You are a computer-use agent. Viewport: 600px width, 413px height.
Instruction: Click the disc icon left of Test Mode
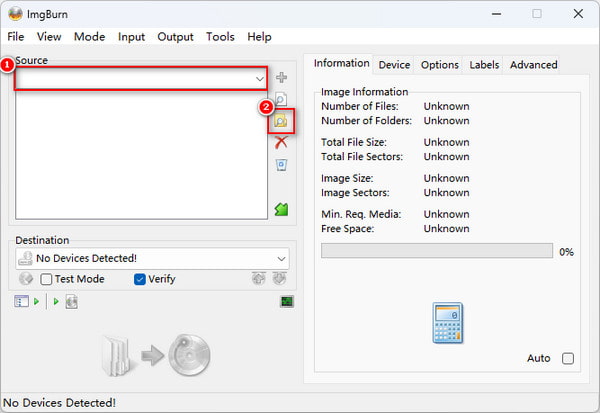click(26, 279)
